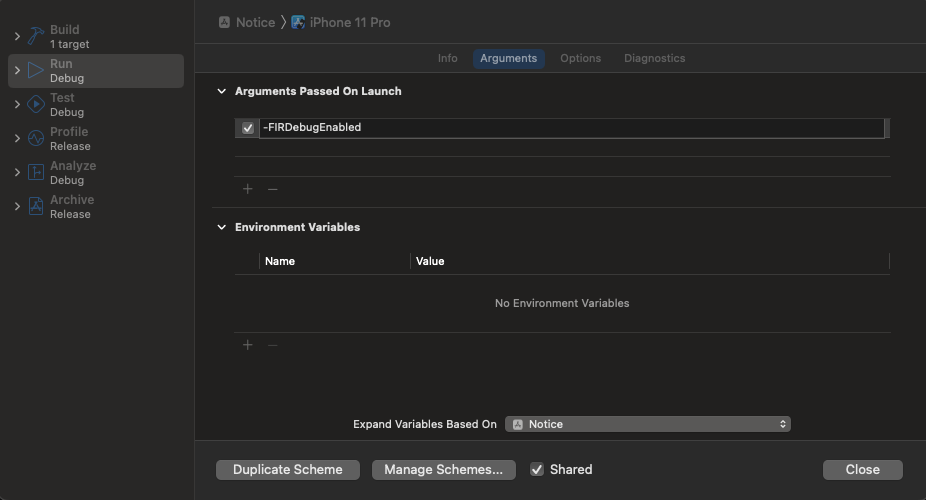
Task: Click the Test action icon
Action: [x=35, y=104]
